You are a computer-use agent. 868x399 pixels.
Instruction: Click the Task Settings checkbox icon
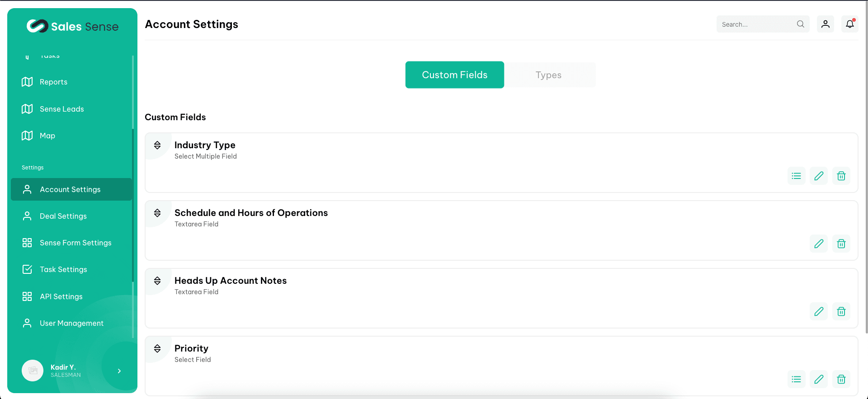pyautogui.click(x=27, y=269)
